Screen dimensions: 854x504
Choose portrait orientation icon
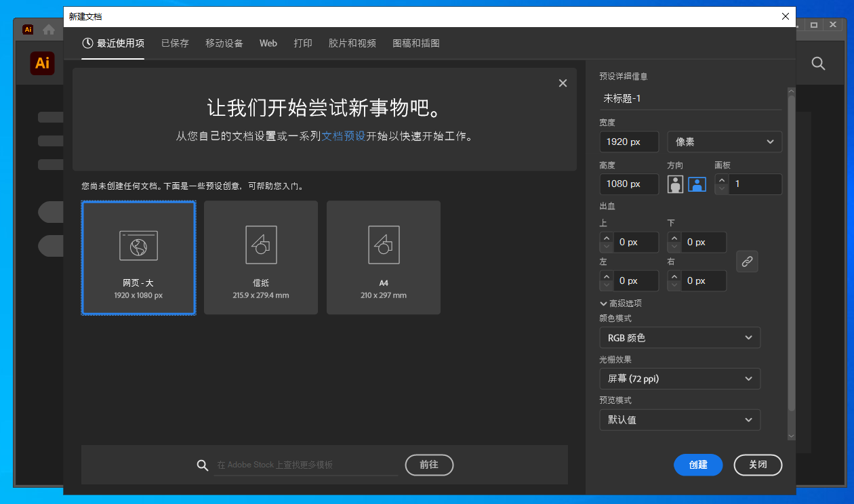[x=675, y=184]
